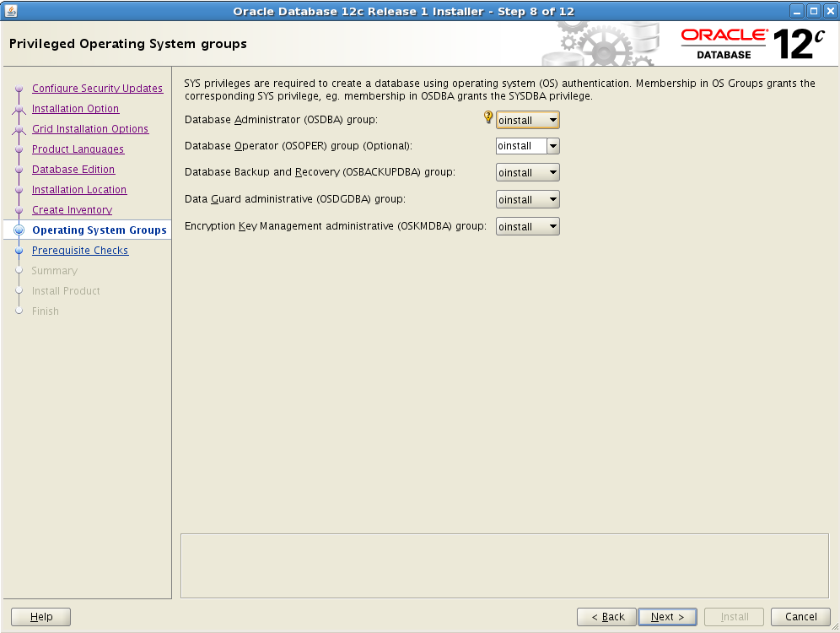This screenshot has height=633, width=840.
Task: Go to Installation Location step
Action: [x=79, y=190]
